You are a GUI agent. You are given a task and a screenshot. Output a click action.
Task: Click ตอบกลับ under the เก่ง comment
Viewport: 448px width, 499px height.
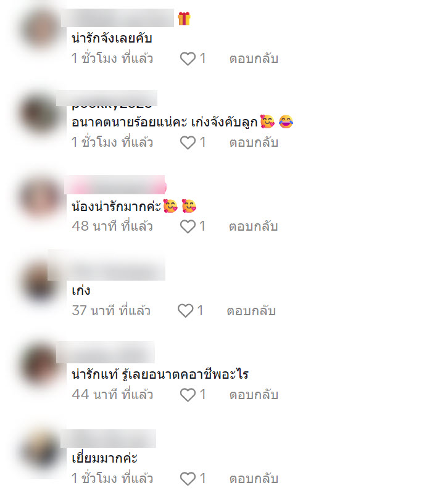pos(251,311)
